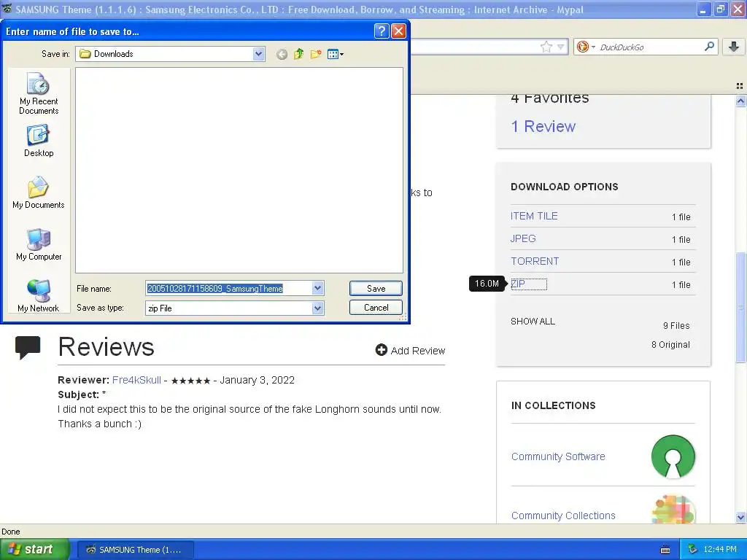
Task: Click the 16.0M size tooltip
Action: pos(487,284)
